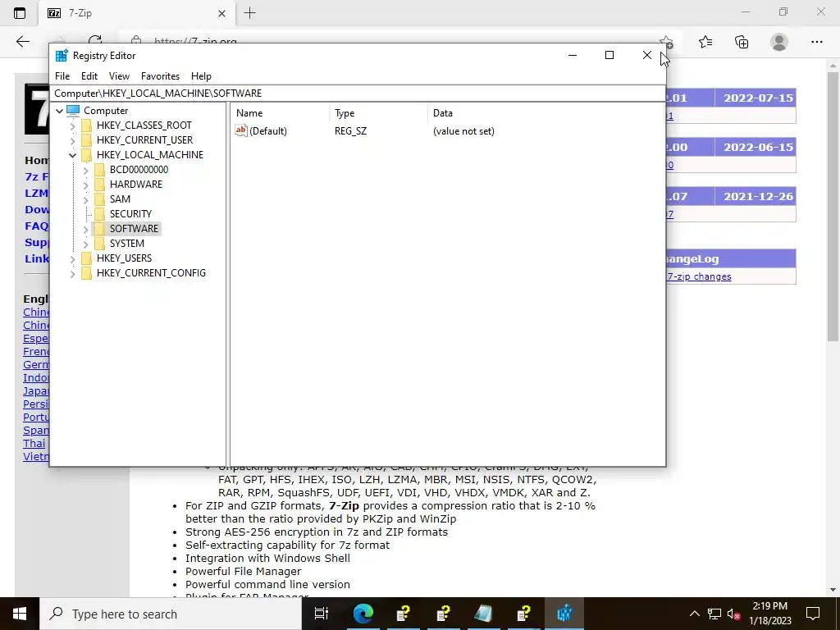Expand HKEY_CURRENT_USER key
Screen dimensions: 840x630
(72, 140)
